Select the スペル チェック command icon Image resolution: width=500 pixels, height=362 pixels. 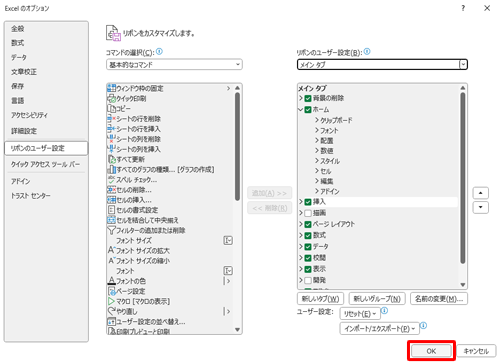point(111,179)
